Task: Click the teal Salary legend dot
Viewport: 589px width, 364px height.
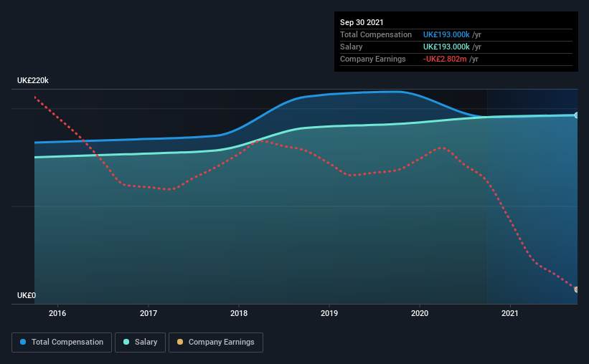Action: pyautogui.click(x=126, y=342)
